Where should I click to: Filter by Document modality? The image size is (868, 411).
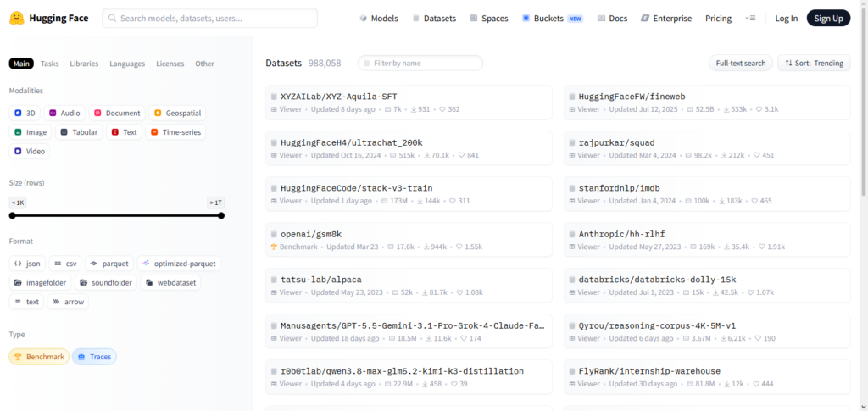(x=117, y=114)
